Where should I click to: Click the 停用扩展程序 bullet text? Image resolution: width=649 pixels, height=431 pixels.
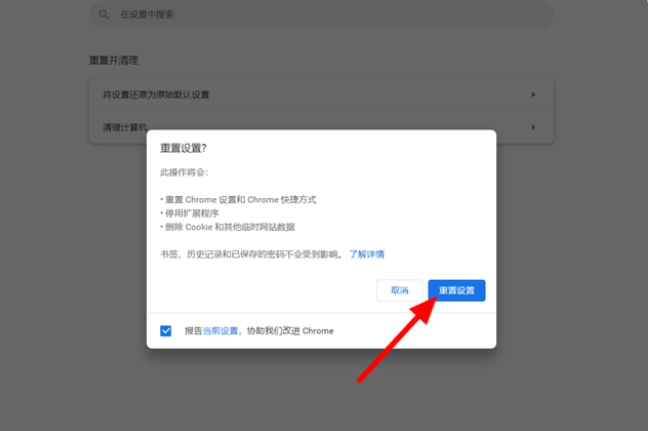click(x=192, y=213)
